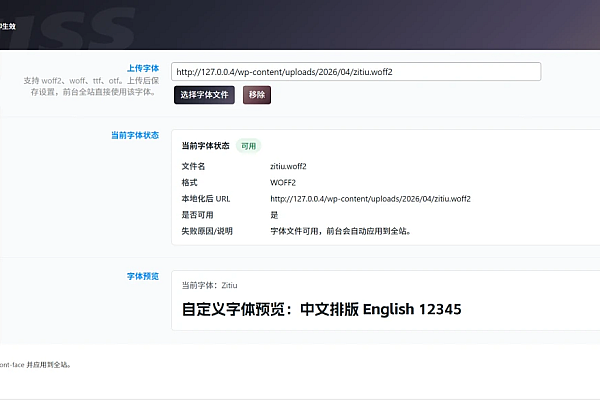Click the 失败原因/说明 row label
Image resolution: width=600 pixels, height=400 pixels.
point(207,231)
